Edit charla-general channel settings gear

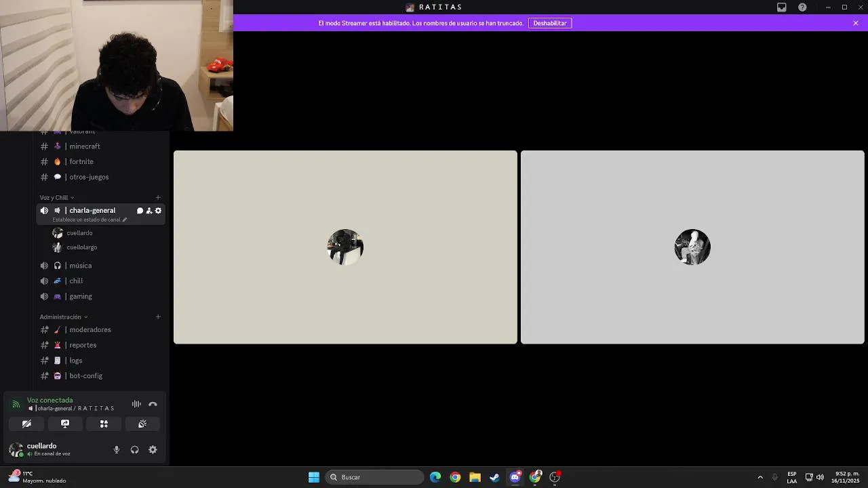(158, 211)
